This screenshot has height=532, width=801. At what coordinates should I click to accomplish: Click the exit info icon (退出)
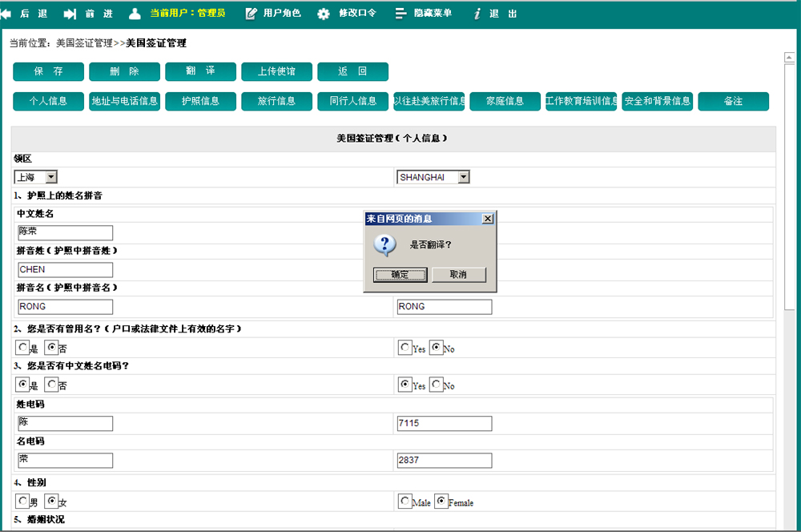[477, 14]
